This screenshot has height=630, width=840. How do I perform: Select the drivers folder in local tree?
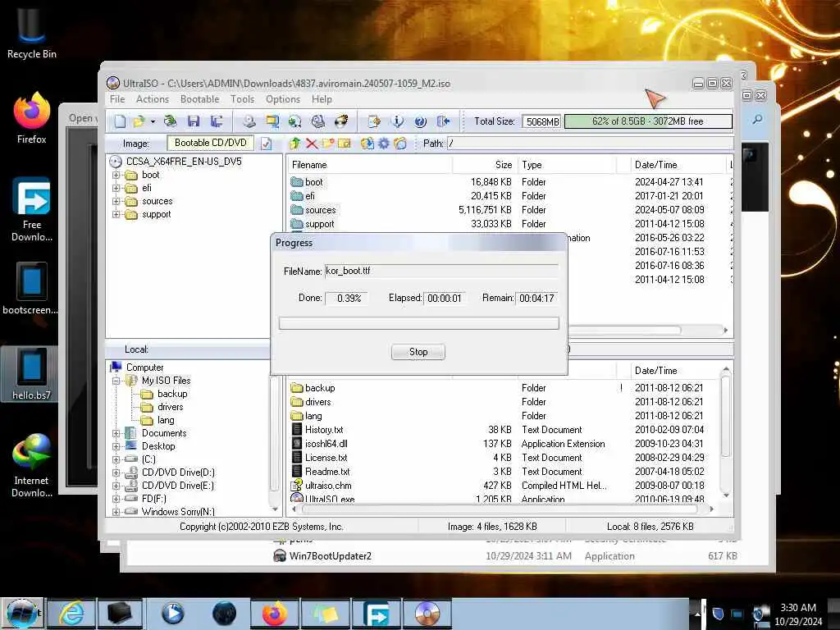point(171,407)
